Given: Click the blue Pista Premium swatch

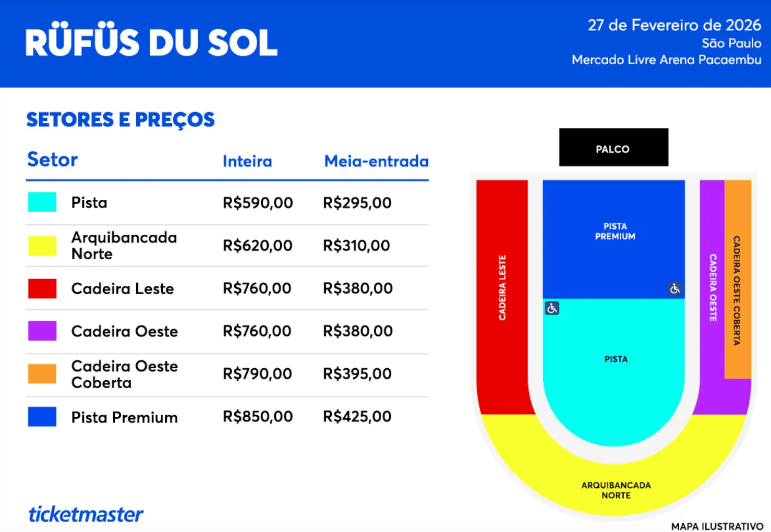Looking at the screenshot, I should [x=42, y=417].
